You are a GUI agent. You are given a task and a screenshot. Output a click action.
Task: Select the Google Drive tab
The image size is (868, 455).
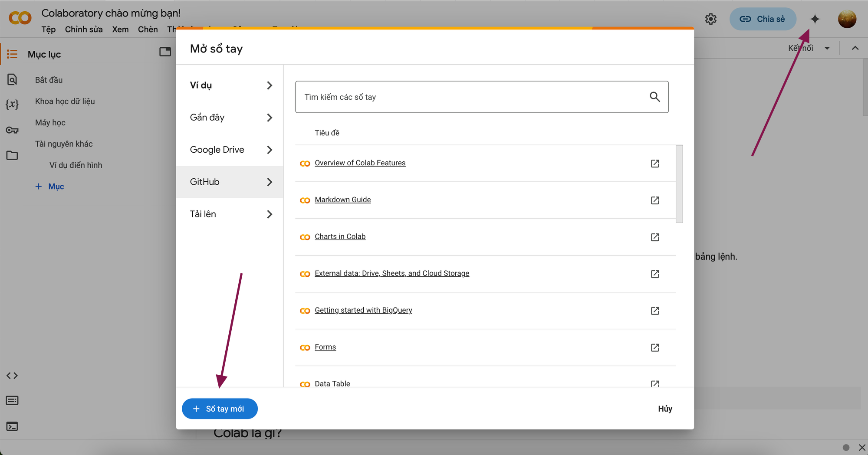[230, 150]
